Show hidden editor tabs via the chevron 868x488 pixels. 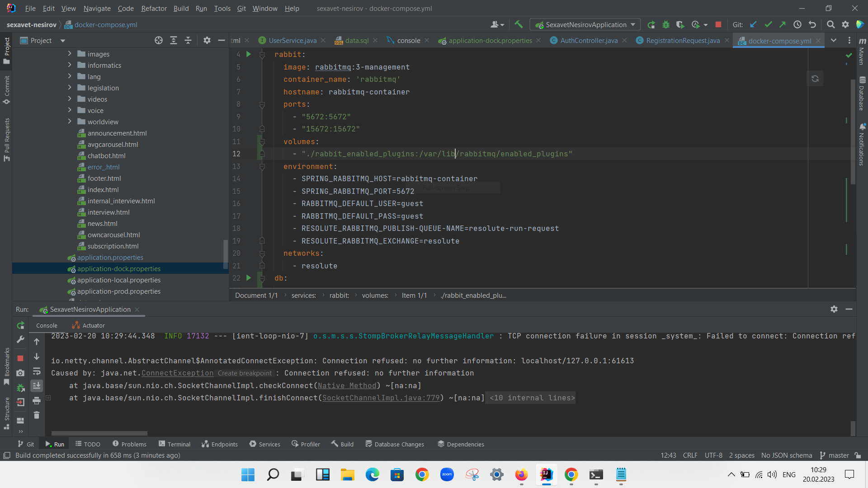pos(834,40)
